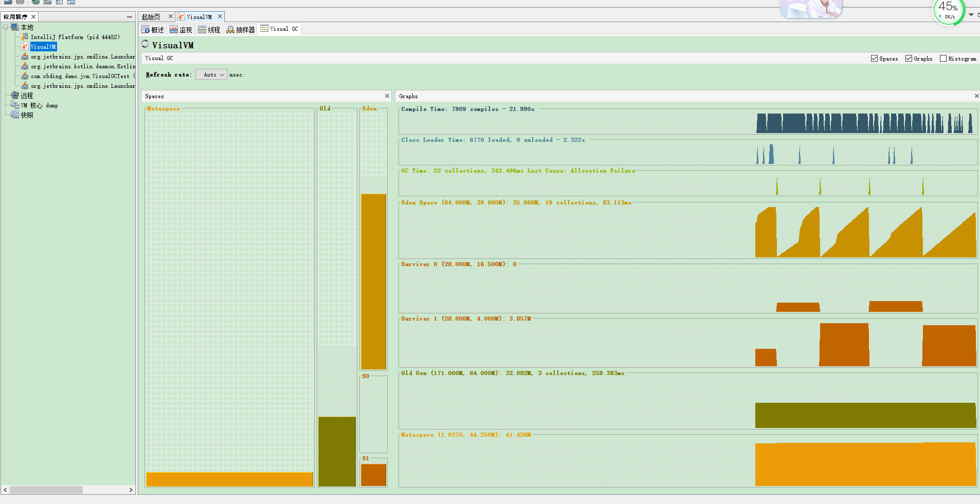Screen dimensions: 980x504
Task: Click the 快照 snapshots icon
Action: 15,115
